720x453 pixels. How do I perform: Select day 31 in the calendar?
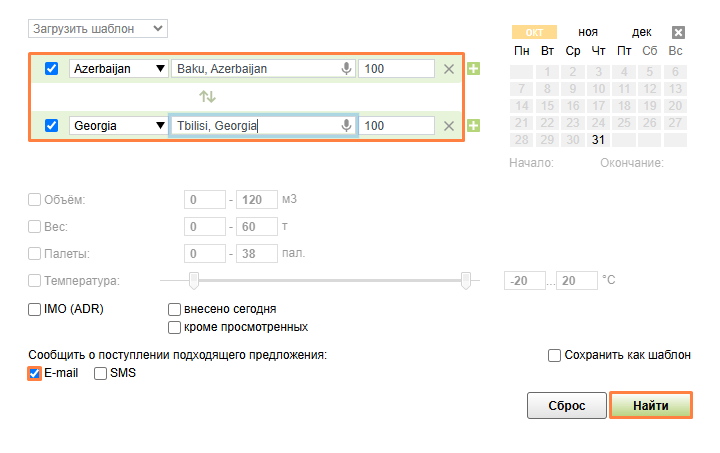point(598,139)
